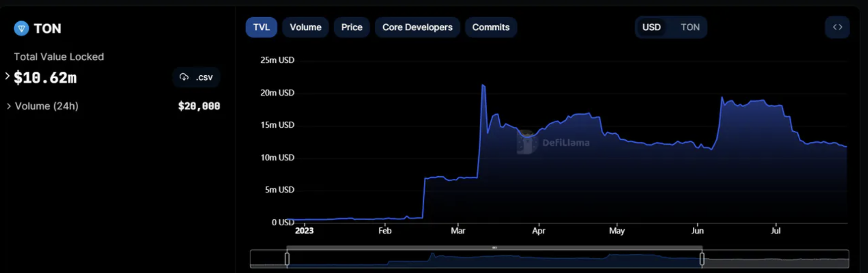Click the right handle of range slider
This screenshot has width=868, height=273.
pyautogui.click(x=702, y=259)
